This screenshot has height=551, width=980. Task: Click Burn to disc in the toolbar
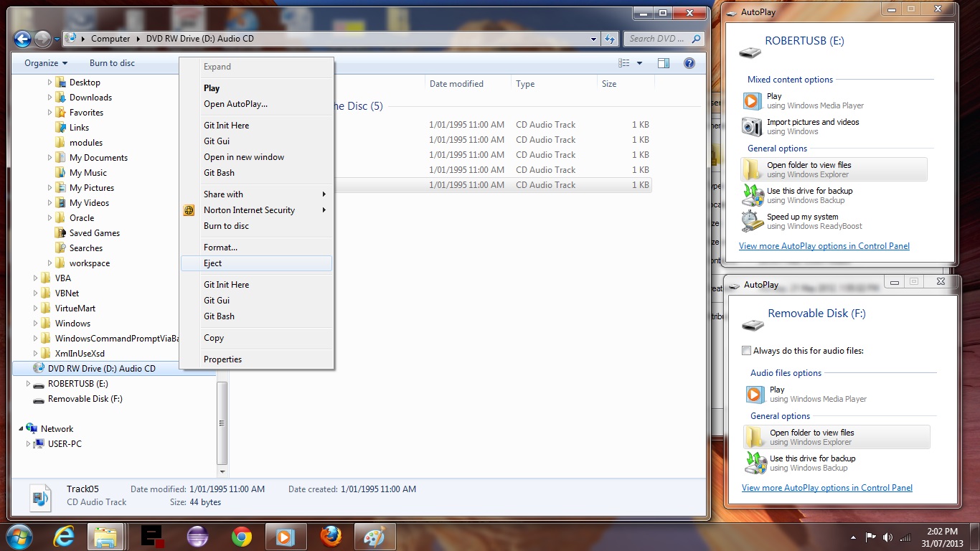point(112,63)
